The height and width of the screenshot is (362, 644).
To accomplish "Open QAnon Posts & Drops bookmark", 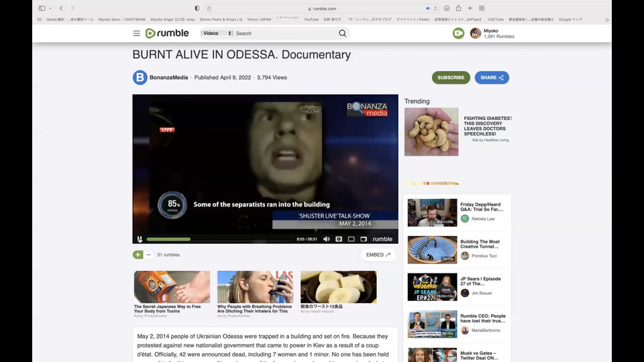I will coord(221,19).
